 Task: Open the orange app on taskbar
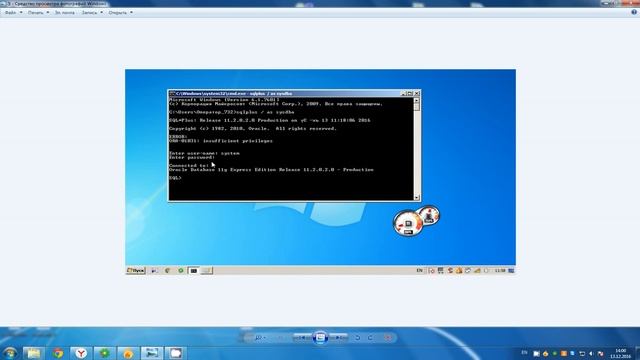point(128,353)
